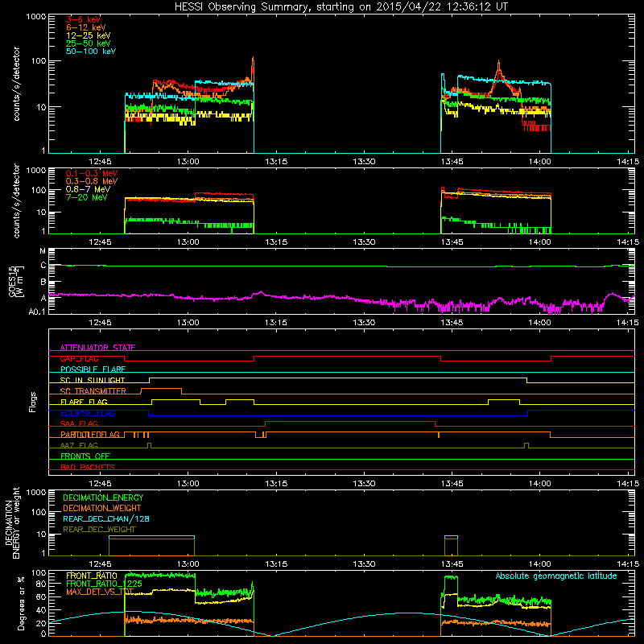Click the cyan decimation box near 13:45
Screen dimensions: 644x644
(451, 546)
